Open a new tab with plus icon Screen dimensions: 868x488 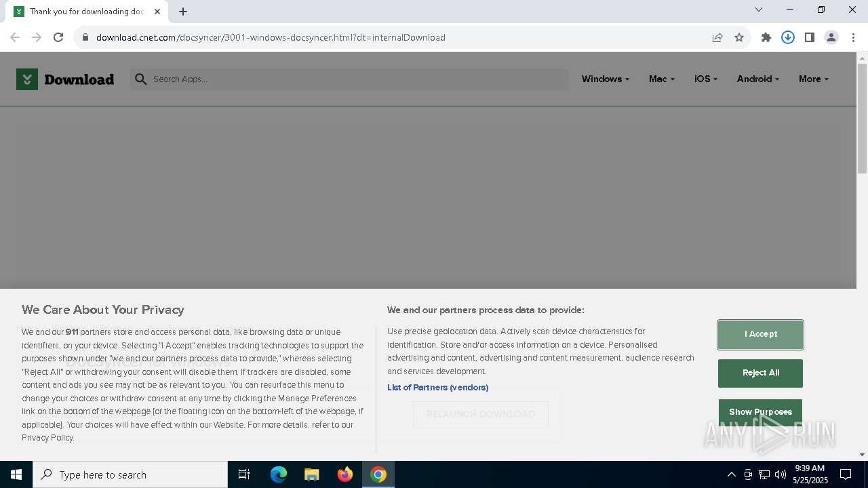(x=183, y=12)
